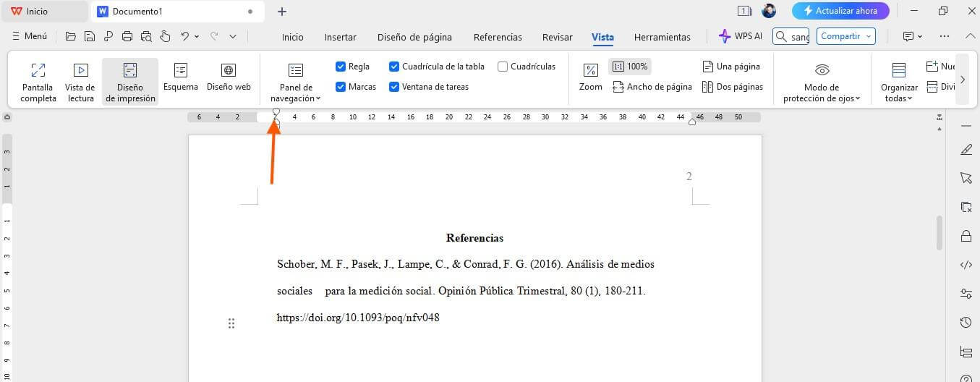
Task: Click the paragraph drag handle beside doi line
Action: pyautogui.click(x=231, y=323)
